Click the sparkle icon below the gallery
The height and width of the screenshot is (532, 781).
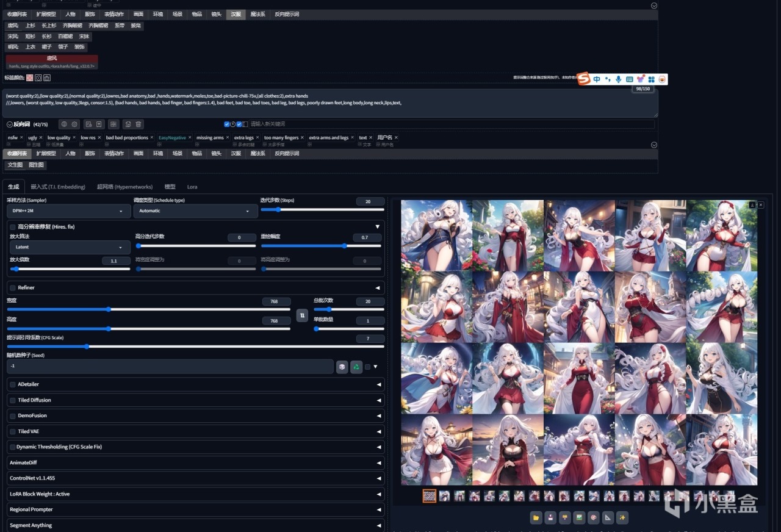click(622, 518)
